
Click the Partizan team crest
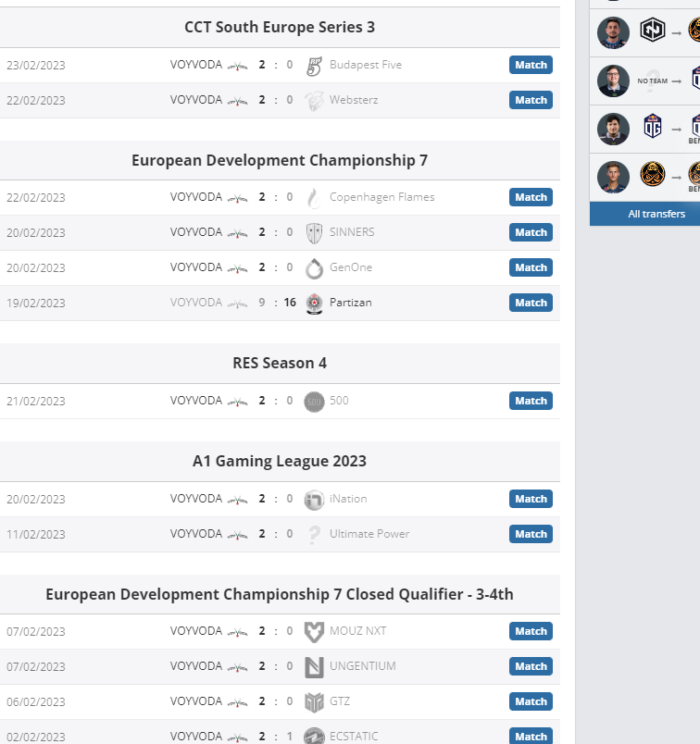coord(314,304)
